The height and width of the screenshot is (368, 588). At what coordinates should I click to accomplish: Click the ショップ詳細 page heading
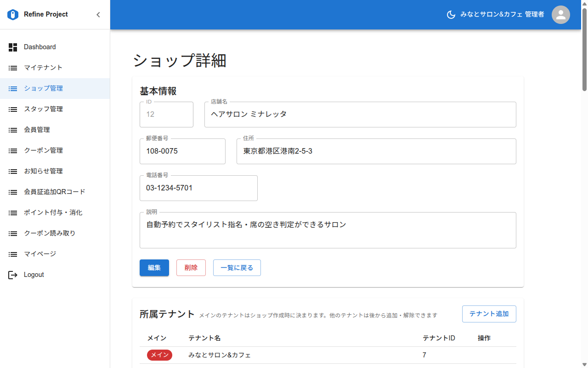pos(180,61)
